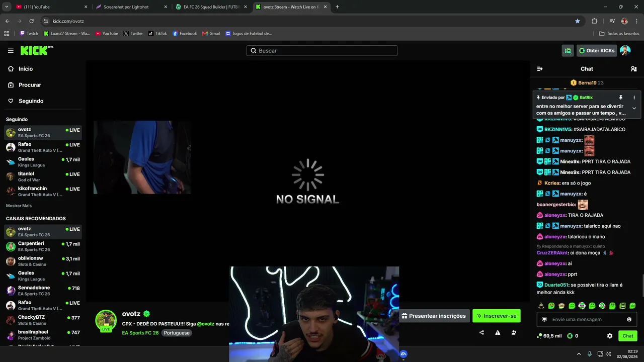
Task: Go back to previous page
Action: (7, 21)
